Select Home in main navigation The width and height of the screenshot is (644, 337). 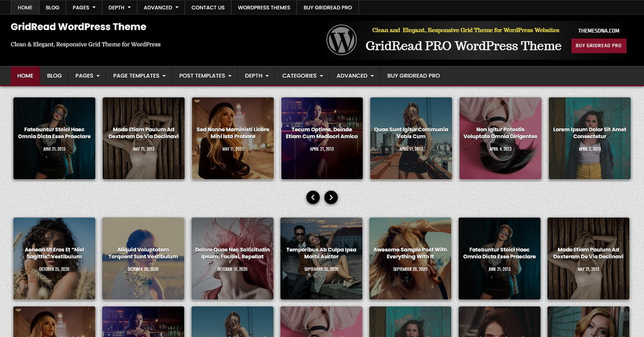coord(25,75)
